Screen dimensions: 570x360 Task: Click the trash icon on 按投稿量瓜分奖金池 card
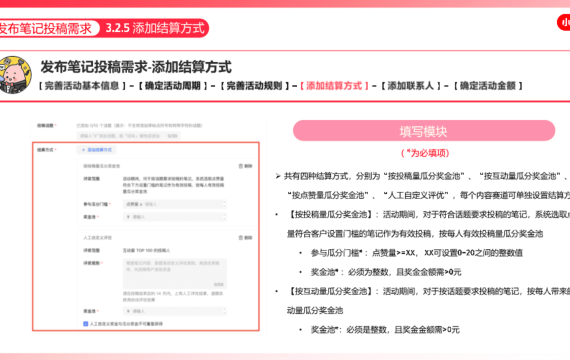pos(241,166)
